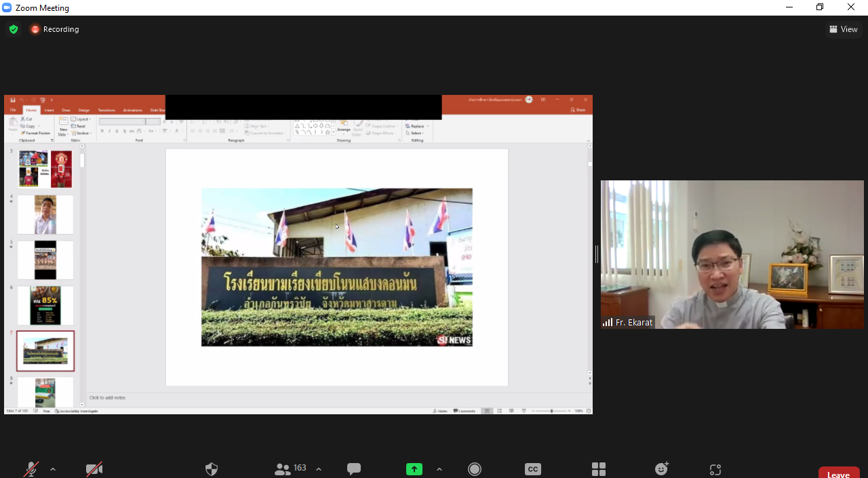Click Format Painter in Clipboard group
This screenshot has height=478, width=868.
coord(36,133)
